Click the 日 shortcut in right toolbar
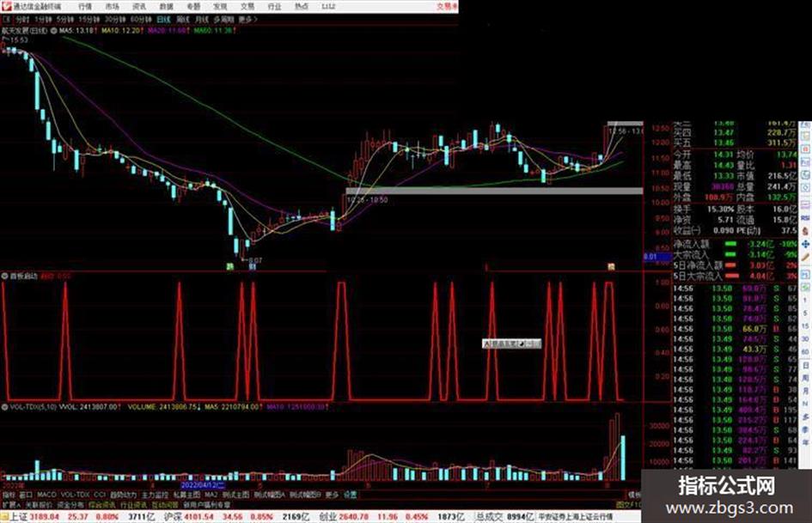Viewport: 812px width, 523px height. 805,365
